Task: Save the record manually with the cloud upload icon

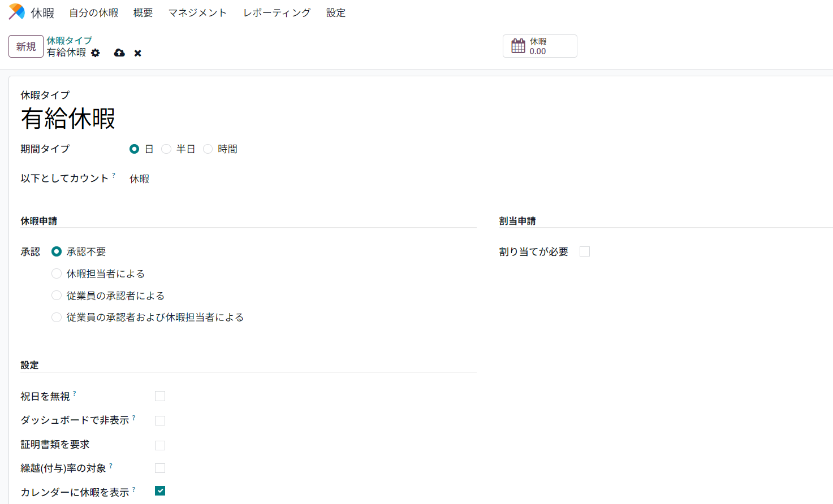Action: click(119, 53)
